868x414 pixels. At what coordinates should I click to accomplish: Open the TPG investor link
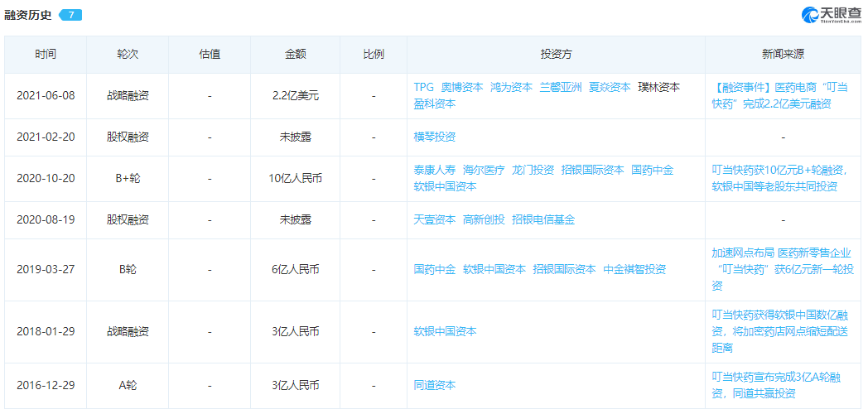click(423, 87)
